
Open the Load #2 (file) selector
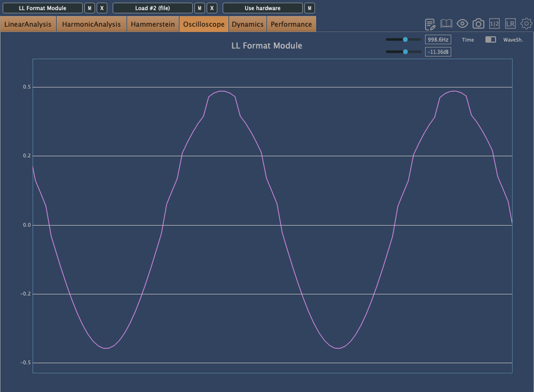(x=153, y=8)
